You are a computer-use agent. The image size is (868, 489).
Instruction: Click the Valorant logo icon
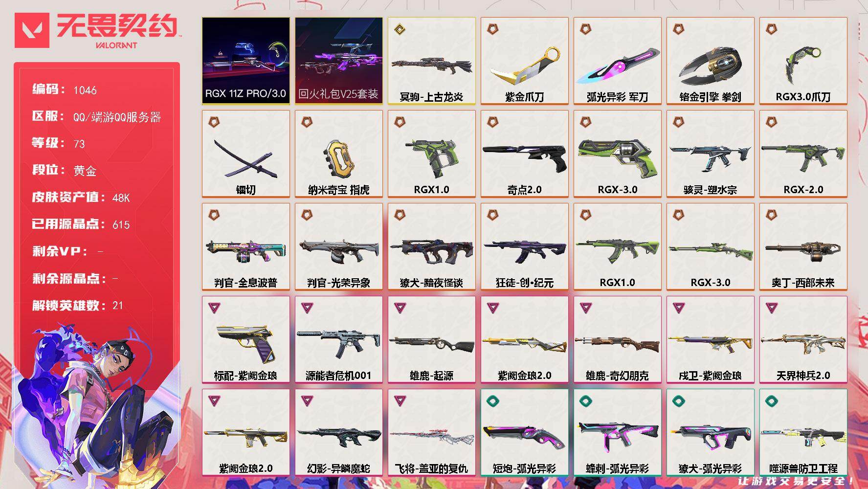pyautogui.click(x=32, y=30)
